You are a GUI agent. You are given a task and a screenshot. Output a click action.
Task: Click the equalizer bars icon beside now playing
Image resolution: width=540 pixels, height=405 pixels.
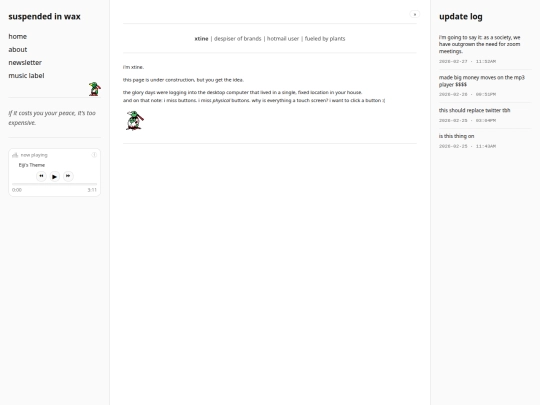(15, 155)
